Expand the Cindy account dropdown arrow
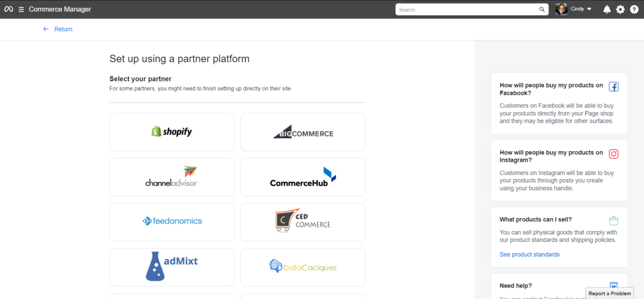644x299 pixels. click(x=589, y=10)
